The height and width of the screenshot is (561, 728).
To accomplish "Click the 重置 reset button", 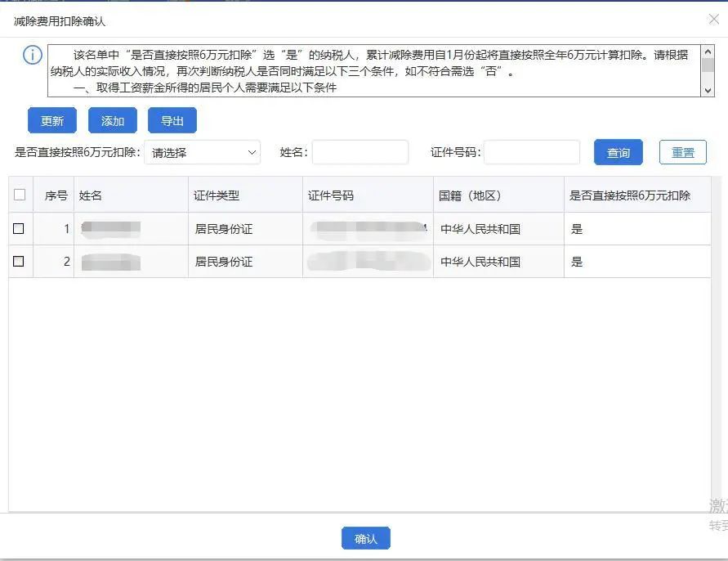I will click(x=682, y=152).
